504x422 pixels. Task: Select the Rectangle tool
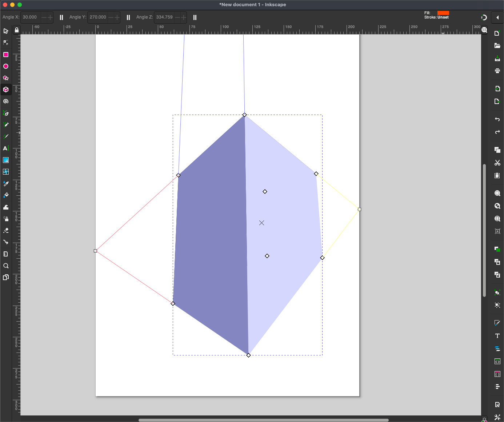[x=6, y=55]
